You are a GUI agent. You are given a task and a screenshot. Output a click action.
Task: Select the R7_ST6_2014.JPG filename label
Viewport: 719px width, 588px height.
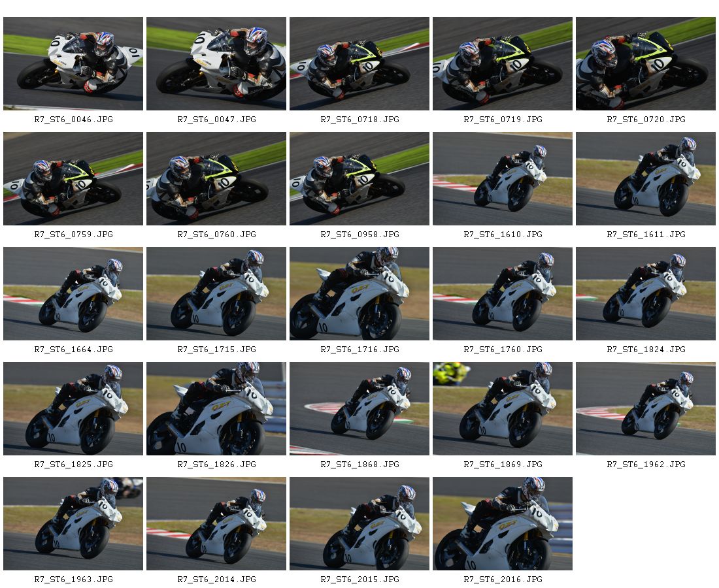tap(216, 580)
